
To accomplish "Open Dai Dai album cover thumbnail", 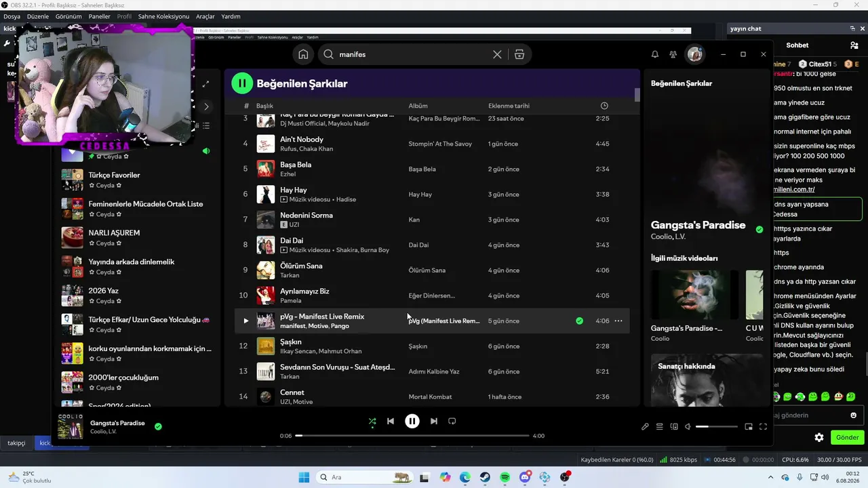I will point(266,245).
